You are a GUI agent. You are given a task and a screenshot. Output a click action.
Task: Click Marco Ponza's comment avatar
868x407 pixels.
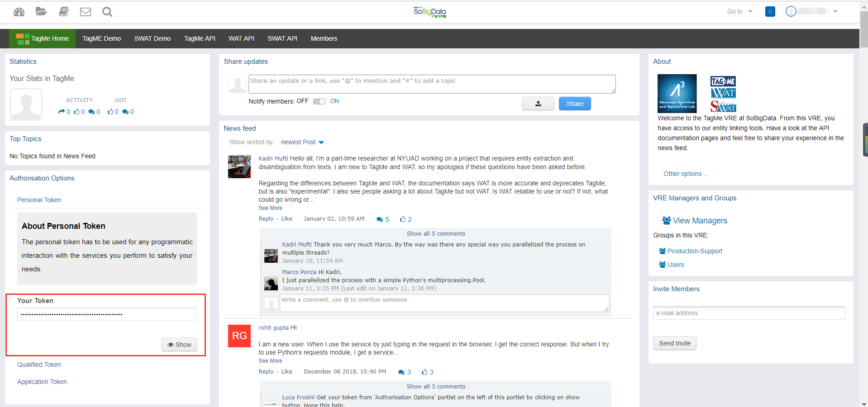[271, 284]
